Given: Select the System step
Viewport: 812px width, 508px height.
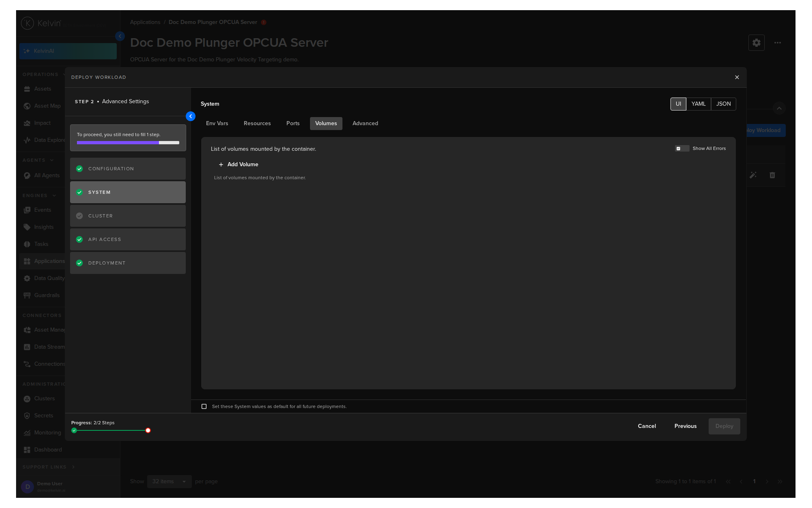Looking at the screenshot, I should (x=128, y=192).
